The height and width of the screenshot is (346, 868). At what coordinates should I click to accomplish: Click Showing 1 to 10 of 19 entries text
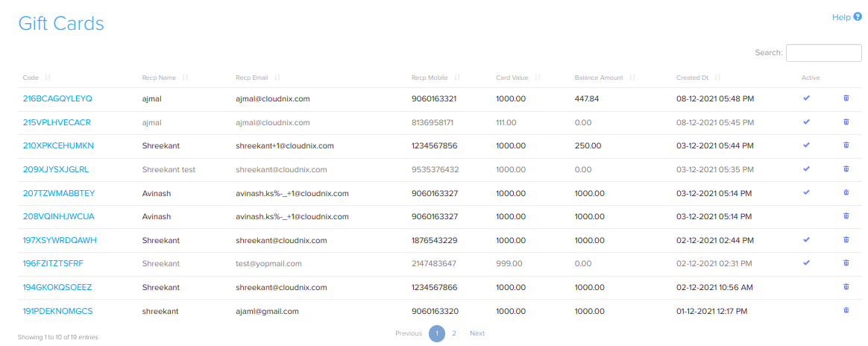58,336
